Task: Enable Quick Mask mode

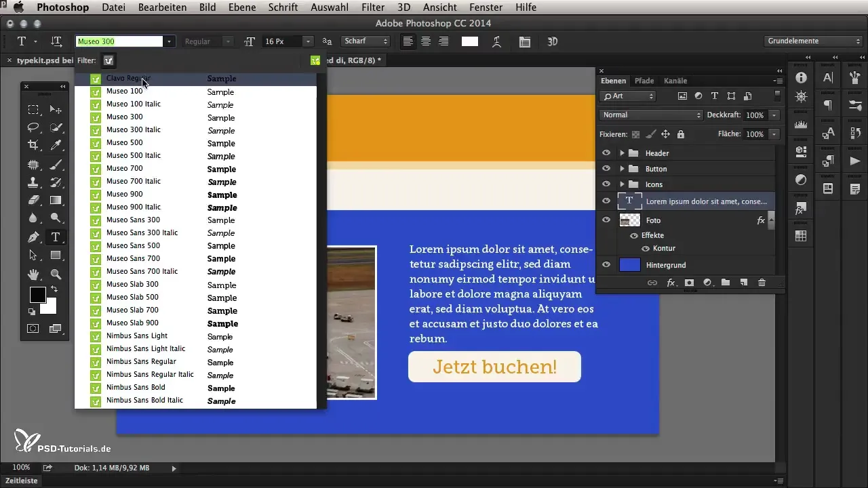Action: point(33,329)
